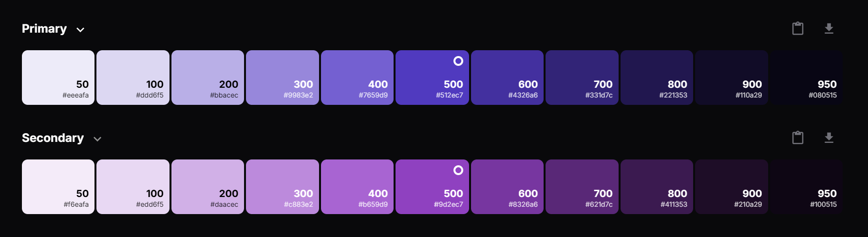
Task: Expand the Secondary chevron dropdown
Action: coord(97,139)
